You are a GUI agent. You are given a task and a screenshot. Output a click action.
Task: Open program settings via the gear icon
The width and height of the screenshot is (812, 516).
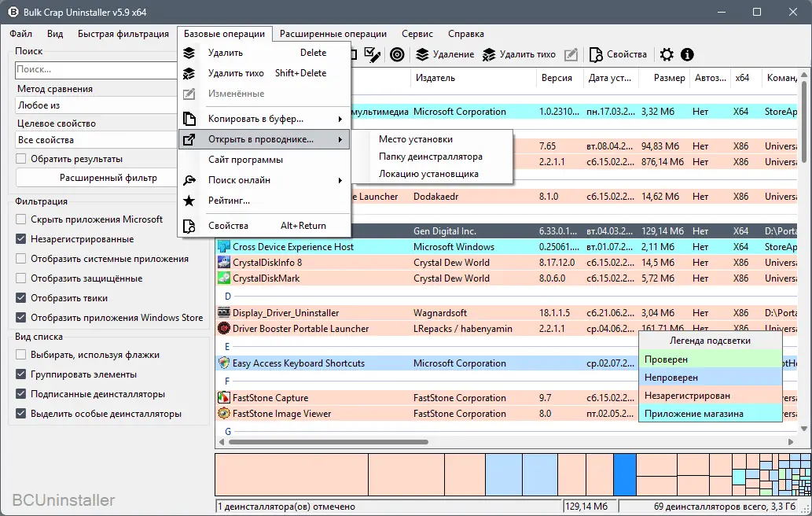[x=667, y=54]
